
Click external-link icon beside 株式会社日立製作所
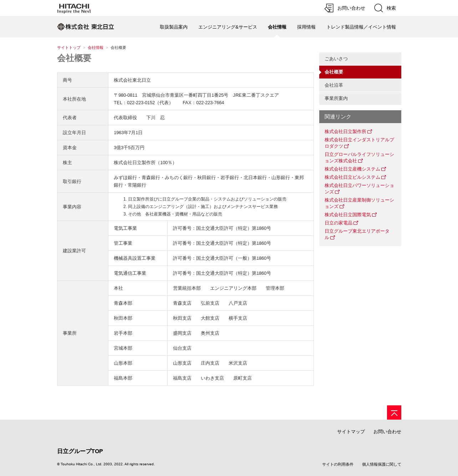370,132
